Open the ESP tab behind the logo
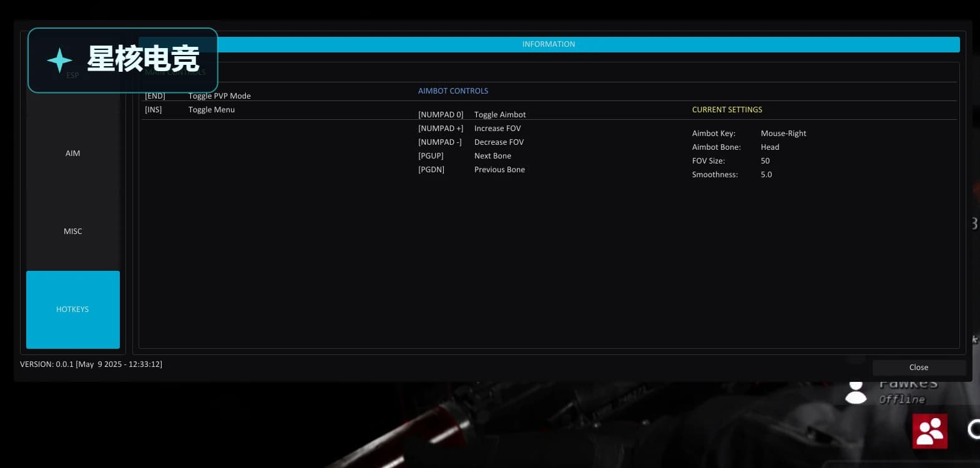The image size is (980, 468). 73,76
